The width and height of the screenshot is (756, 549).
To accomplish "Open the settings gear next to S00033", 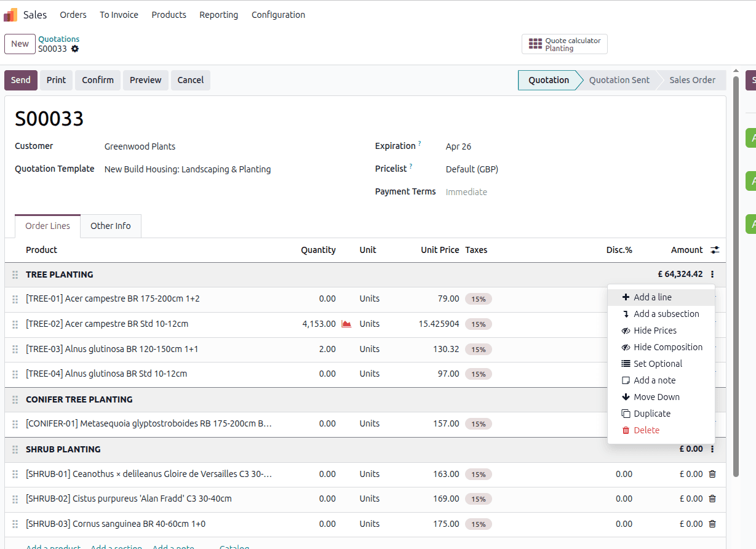I will coord(75,49).
